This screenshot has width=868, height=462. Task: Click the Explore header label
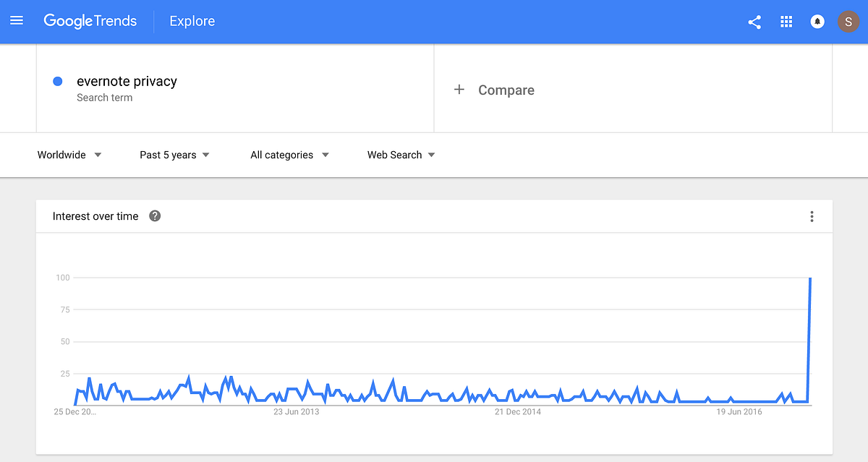192,22
